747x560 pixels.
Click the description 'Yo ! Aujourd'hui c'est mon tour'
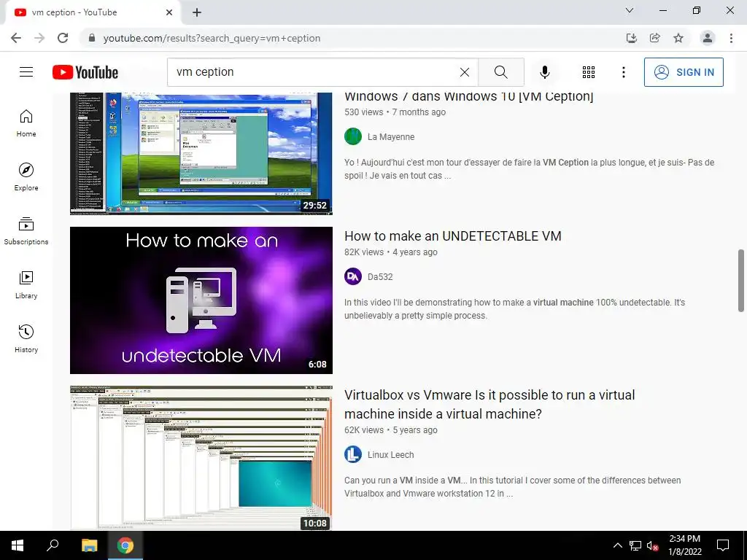[529, 169]
